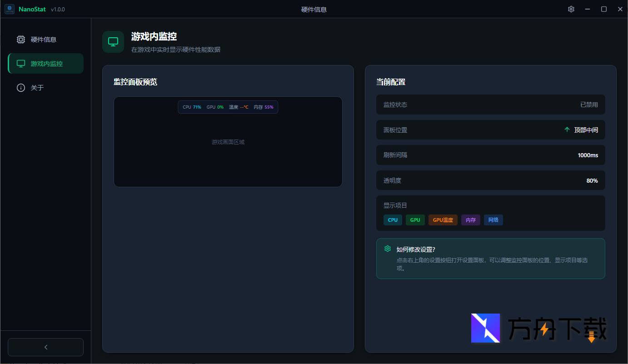The image size is (628, 364).
Task: Click the overlay stats bar in preview
Action: 228,107
